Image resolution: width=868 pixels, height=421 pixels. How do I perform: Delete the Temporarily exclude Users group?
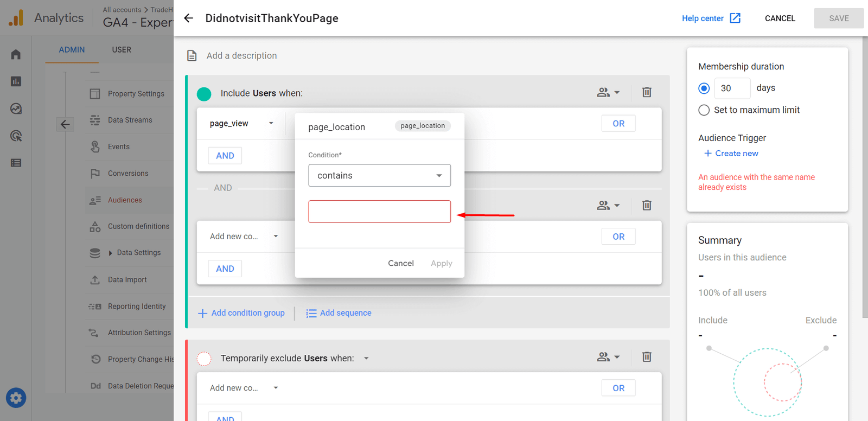pyautogui.click(x=647, y=356)
